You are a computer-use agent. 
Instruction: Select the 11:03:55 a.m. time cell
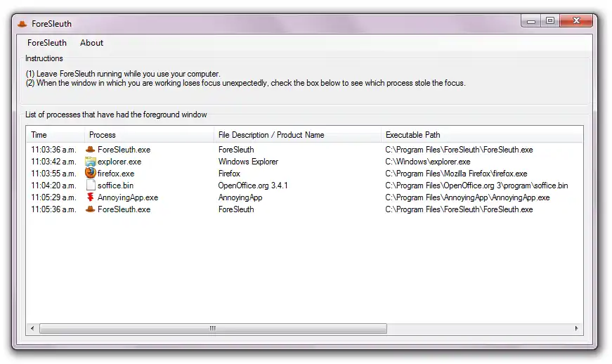[53, 174]
